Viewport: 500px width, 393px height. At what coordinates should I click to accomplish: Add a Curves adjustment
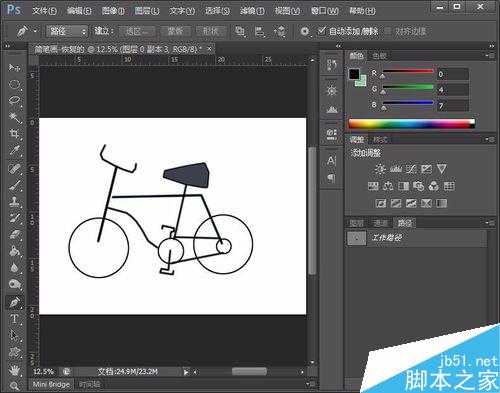pos(411,169)
